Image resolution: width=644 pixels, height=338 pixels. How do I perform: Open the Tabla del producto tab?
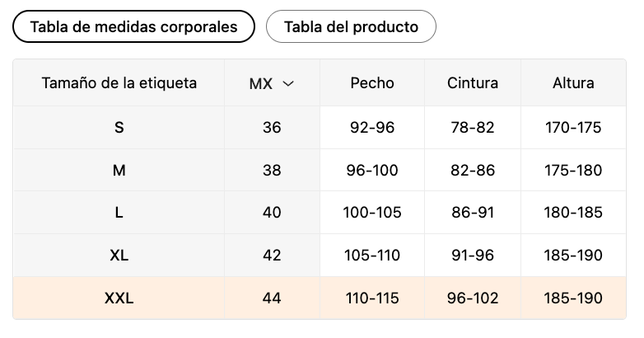[351, 26]
